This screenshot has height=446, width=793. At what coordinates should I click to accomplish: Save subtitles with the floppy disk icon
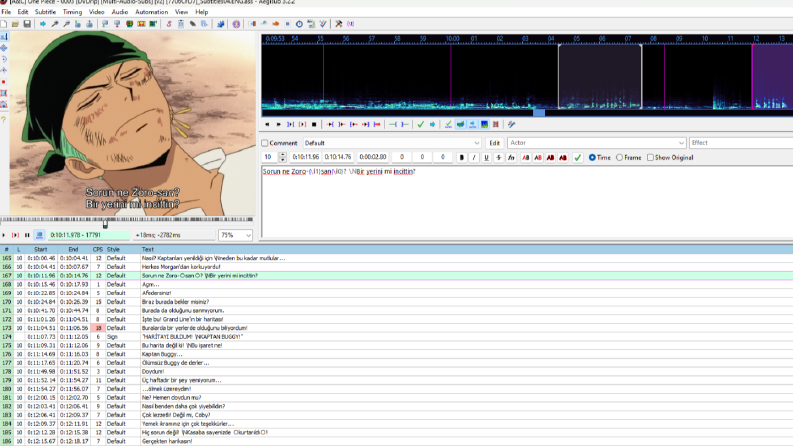(x=27, y=24)
